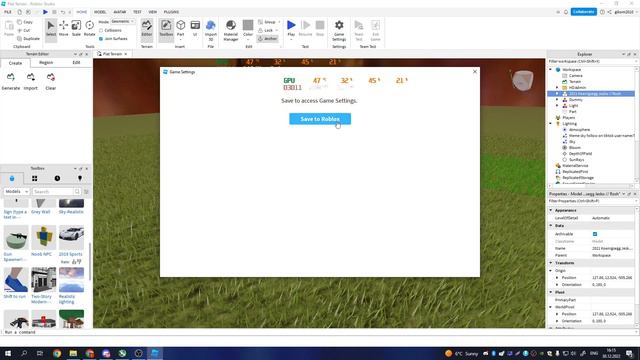Image resolution: width=640 pixels, height=360 pixels.
Task: Open the Toolbox Creations lightbulb icon
Action: (x=80, y=178)
